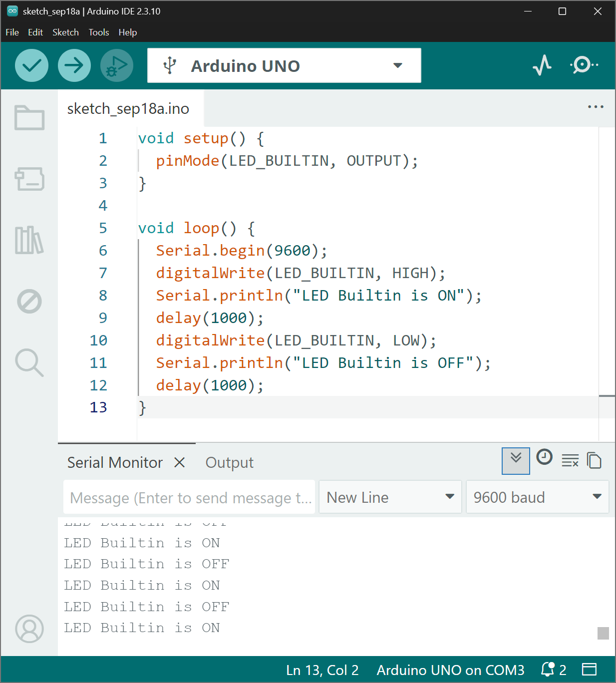Click the println "LED Builtin is ON" code line
616x683 pixels.
coord(319,296)
